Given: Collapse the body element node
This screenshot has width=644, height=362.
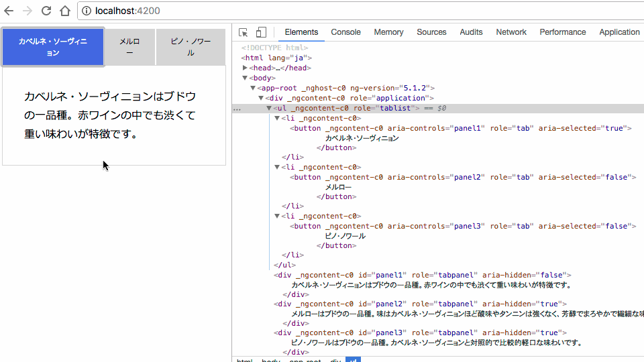Looking at the screenshot, I should [x=245, y=78].
